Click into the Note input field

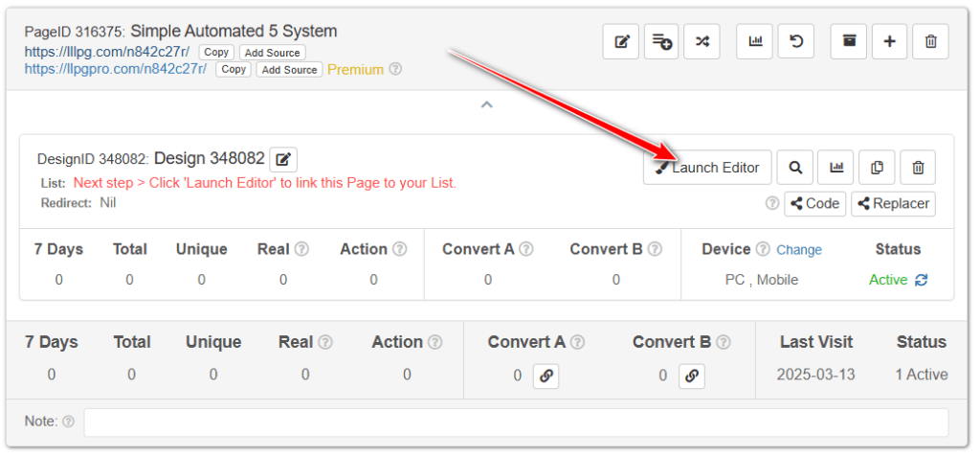(516, 422)
